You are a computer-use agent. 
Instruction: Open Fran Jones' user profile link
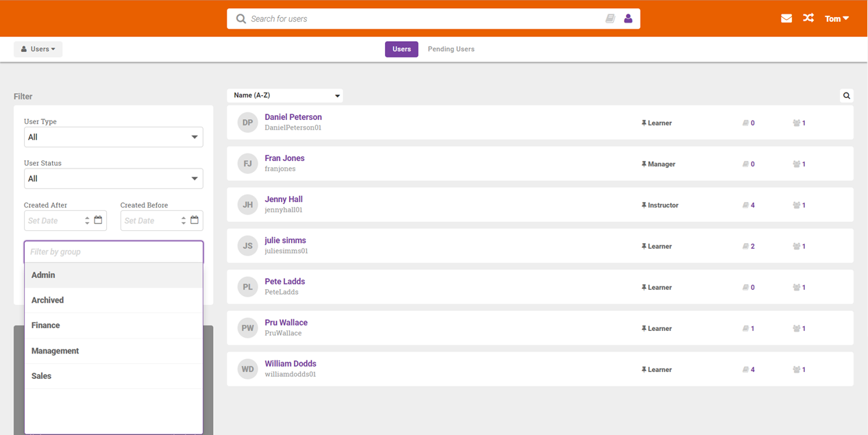click(x=284, y=158)
